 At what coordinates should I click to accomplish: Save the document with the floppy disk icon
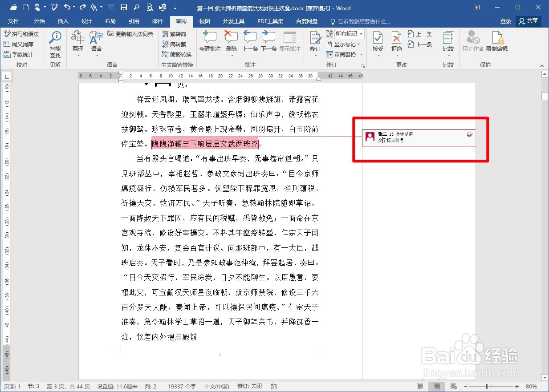pyautogui.click(x=124, y=8)
